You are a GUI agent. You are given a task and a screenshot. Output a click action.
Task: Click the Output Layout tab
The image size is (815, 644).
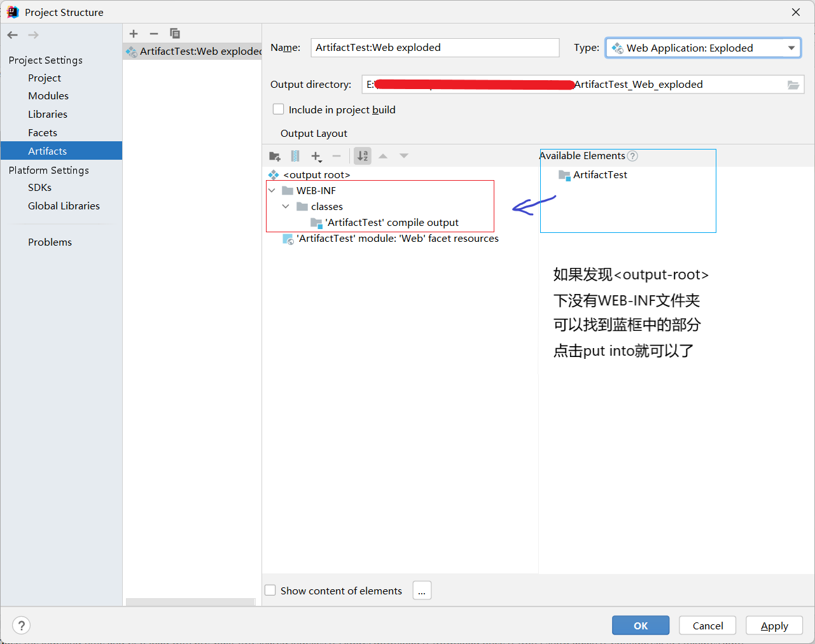coord(314,133)
